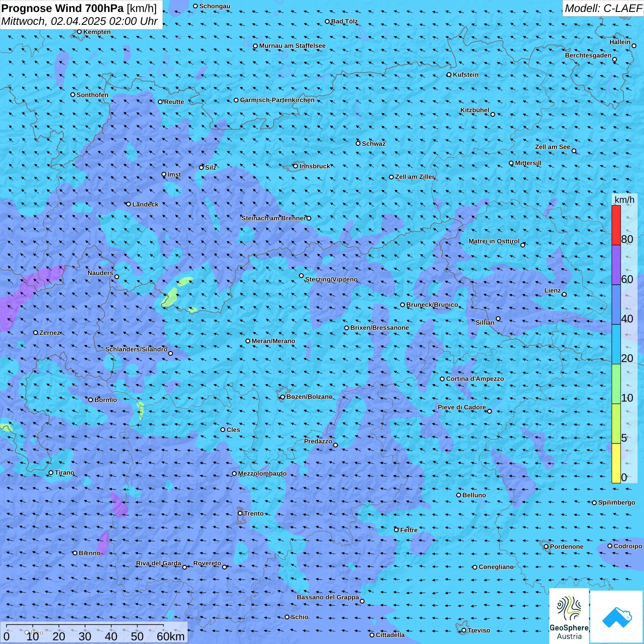
Task: Click the 'Schlanders/Silandro' label
Action: click(x=136, y=349)
